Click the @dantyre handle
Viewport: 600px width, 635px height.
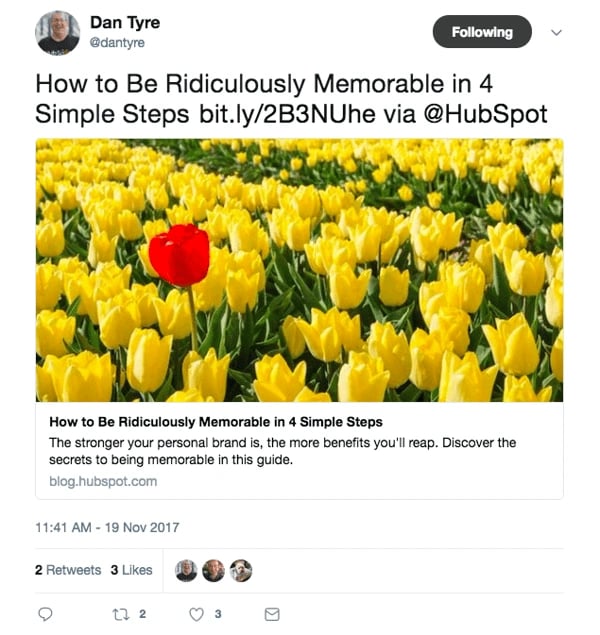(117, 43)
